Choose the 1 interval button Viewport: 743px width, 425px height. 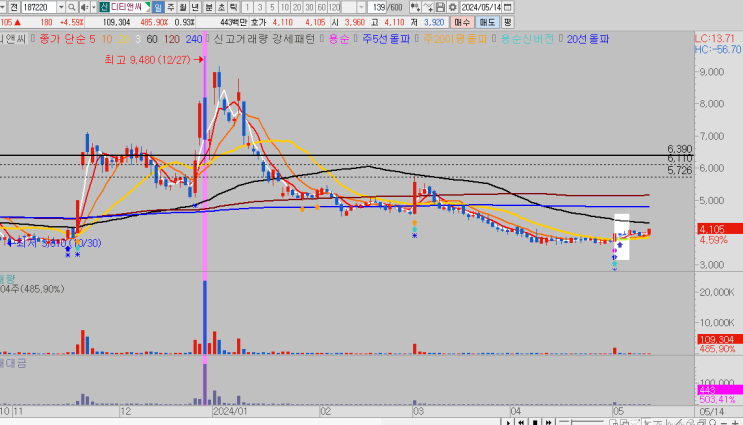247,7
